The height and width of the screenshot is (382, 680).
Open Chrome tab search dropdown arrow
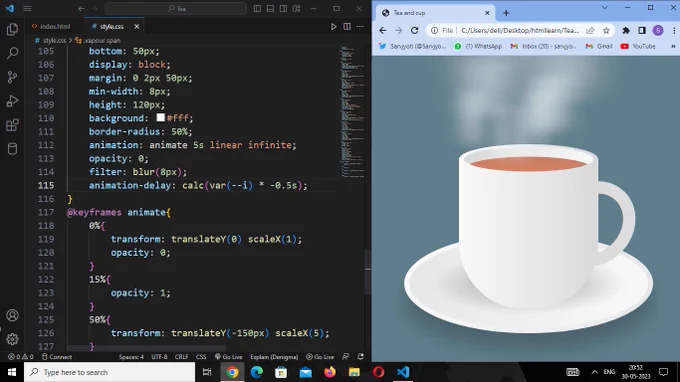pyautogui.click(x=605, y=8)
